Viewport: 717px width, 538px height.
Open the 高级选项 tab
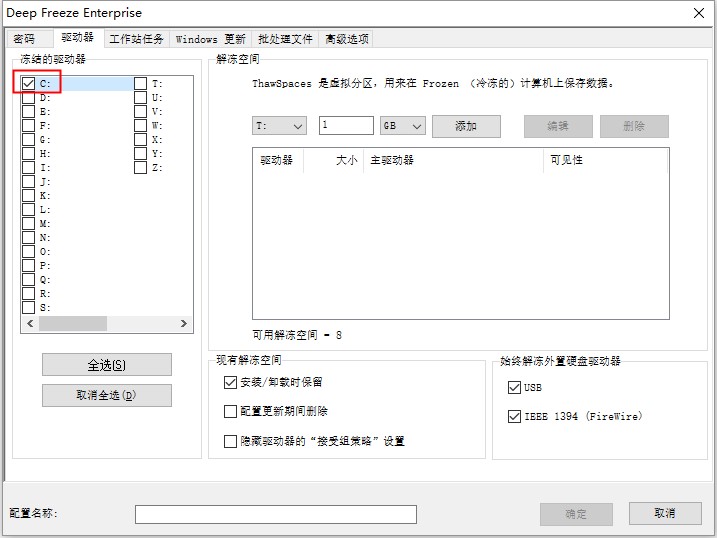click(346, 39)
